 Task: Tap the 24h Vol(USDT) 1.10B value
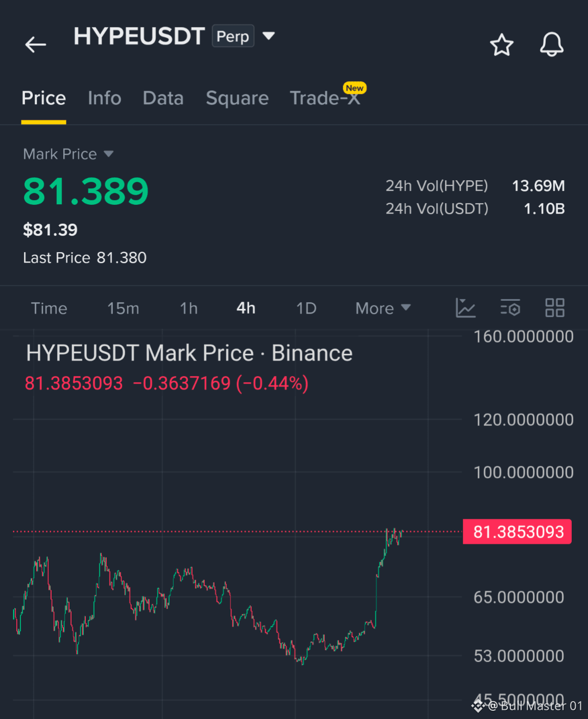(x=544, y=208)
